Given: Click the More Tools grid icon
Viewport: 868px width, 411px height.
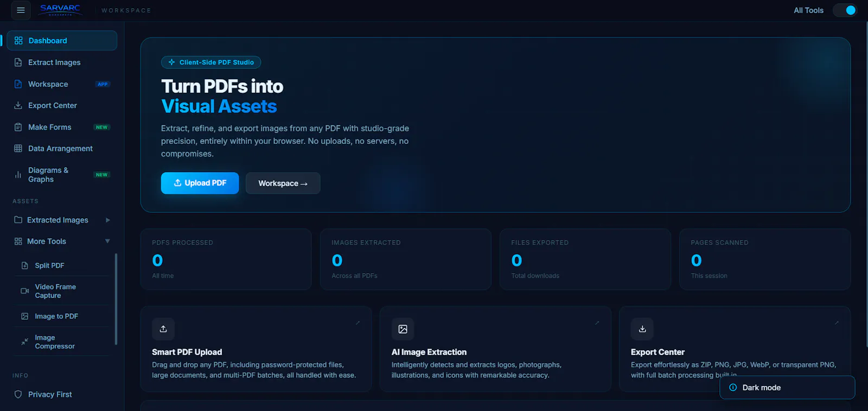Looking at the screenshot, I should pyautogui.click(x=18, y=241).
